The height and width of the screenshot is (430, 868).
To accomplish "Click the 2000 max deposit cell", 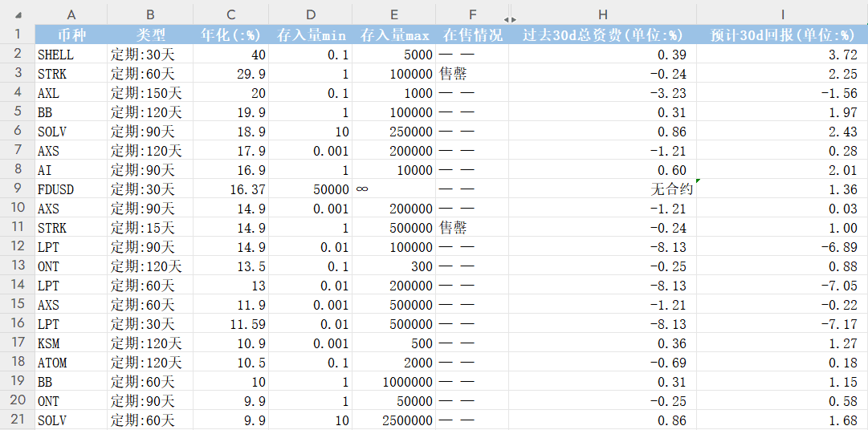I will [393, 363].
